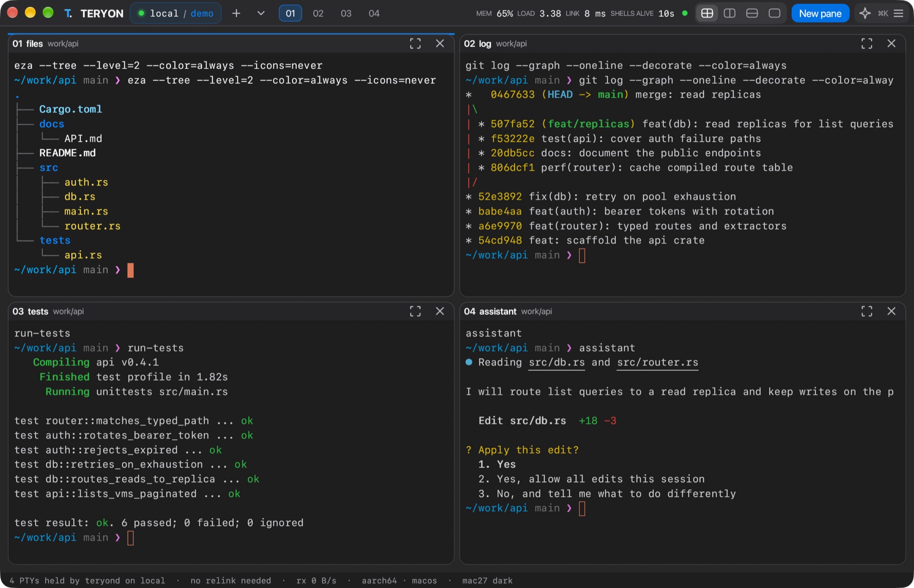The width and height of the screenshot is (914, 588).
Task: Switch to the single pane layout
Action: [x=774, y=13]
